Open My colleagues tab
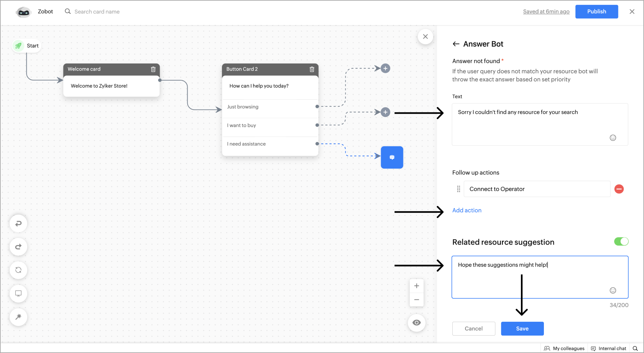644x353 pixels. (564, 348)
